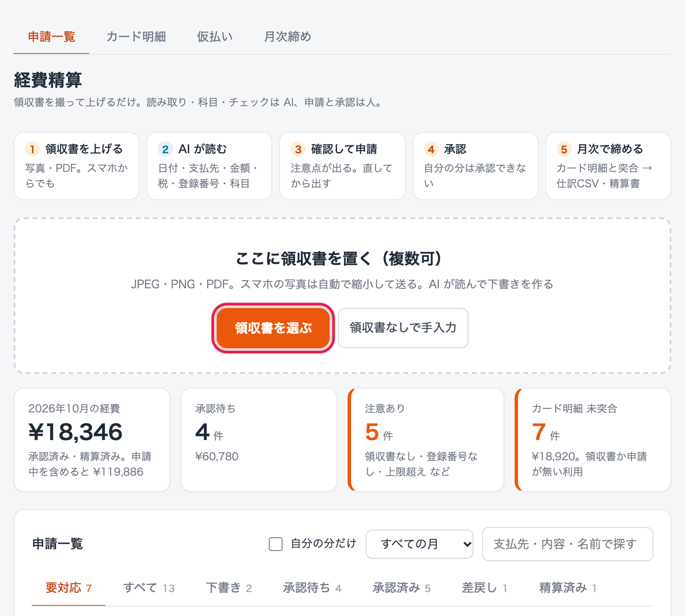Select the 下書き 2 filter tab
685x616 pixels.
(229, 588)
